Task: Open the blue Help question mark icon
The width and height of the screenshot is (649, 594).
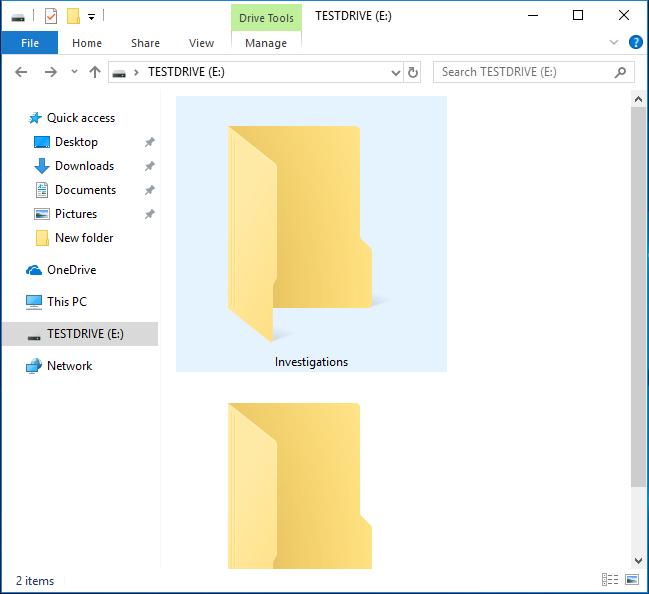Action: [636, 42]
